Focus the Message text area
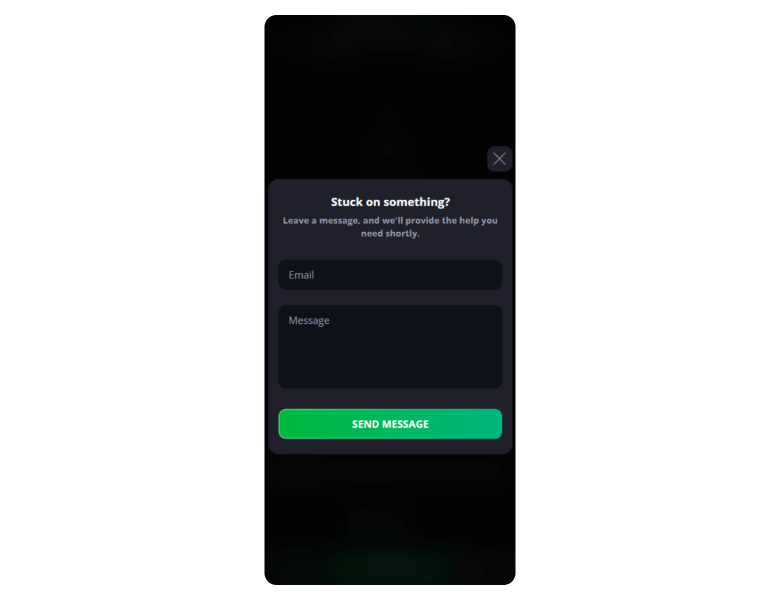The height and width of the screenshot is (600, 780). (x=390, y=347)
